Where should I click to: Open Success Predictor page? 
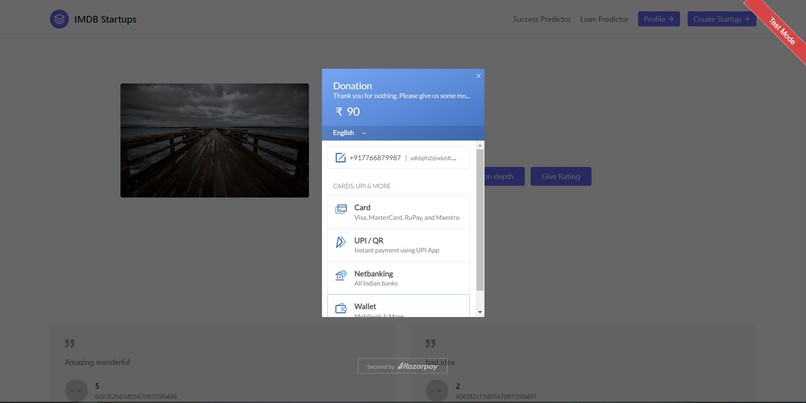542,19
